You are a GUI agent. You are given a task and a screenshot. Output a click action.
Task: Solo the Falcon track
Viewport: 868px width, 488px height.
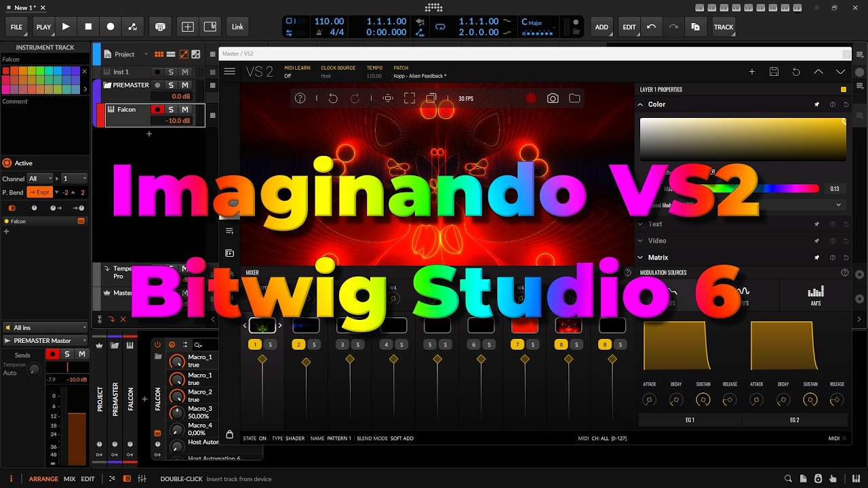171,109
